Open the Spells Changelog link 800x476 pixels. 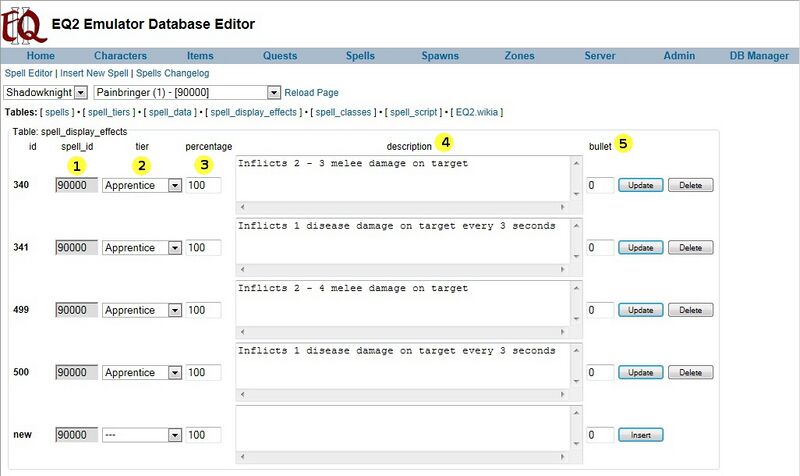click(172, 73)
